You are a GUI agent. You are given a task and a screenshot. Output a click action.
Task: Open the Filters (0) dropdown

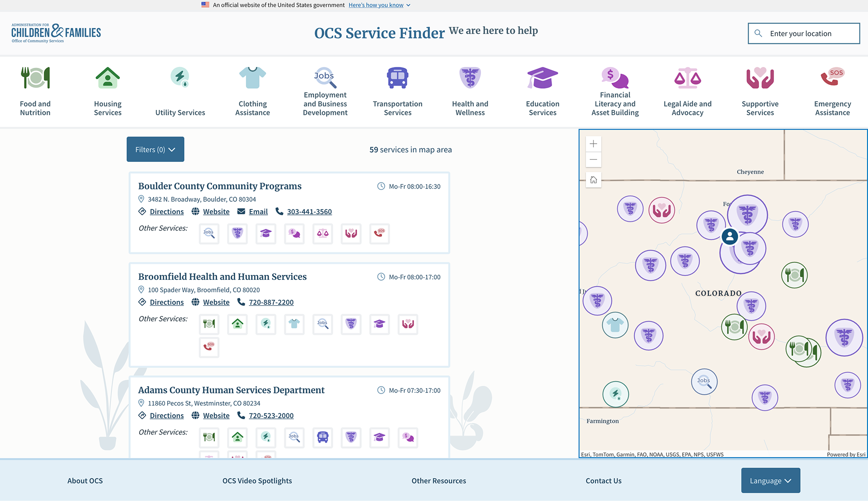[x=155, y=149]
